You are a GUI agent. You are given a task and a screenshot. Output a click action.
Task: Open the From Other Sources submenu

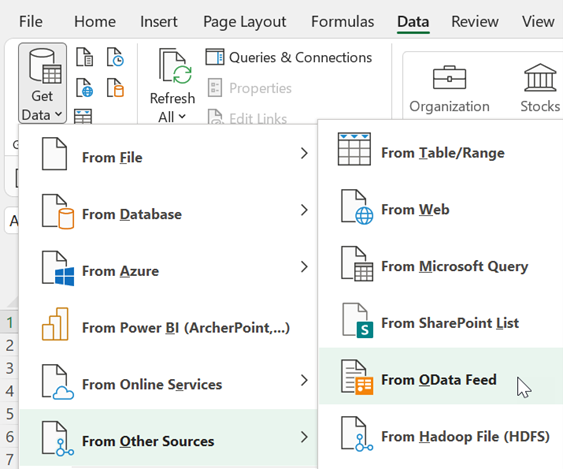click(168, 437)
